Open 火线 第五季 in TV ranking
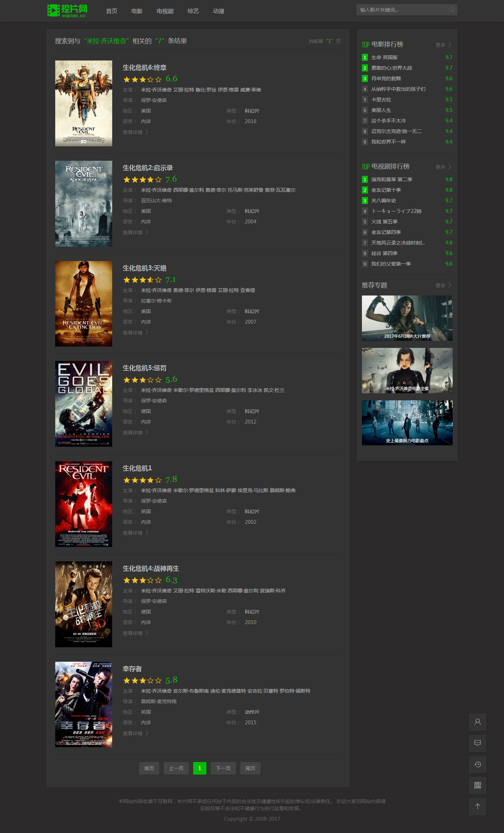504x833 pixels. [x=384, y=222]
